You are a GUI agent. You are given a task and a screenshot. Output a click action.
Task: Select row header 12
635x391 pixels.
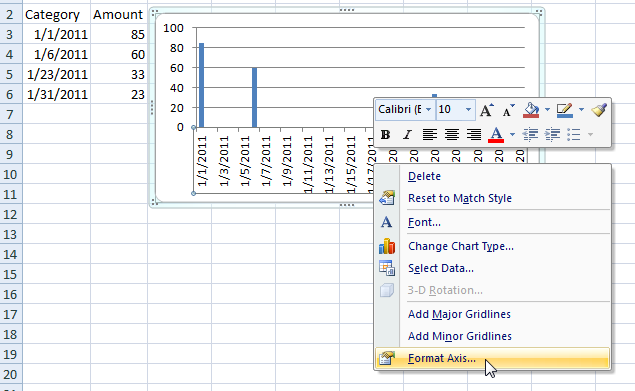point(11,214)
